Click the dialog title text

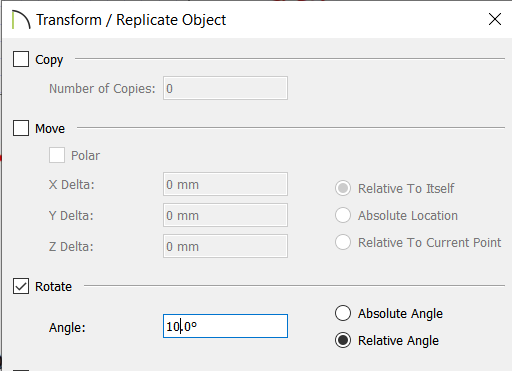click(131, 20)
